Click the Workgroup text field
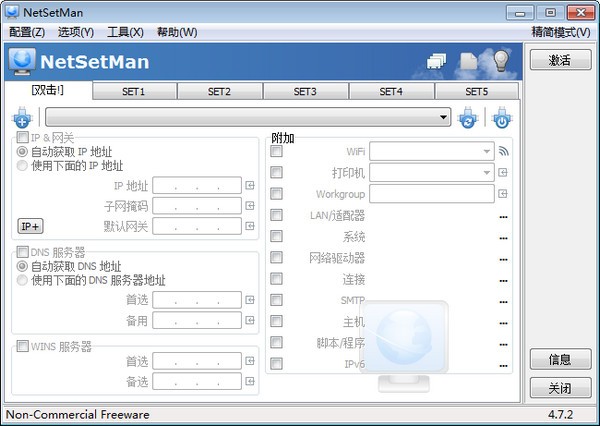Screen dimensions: 600x426 tap(432, 194)
